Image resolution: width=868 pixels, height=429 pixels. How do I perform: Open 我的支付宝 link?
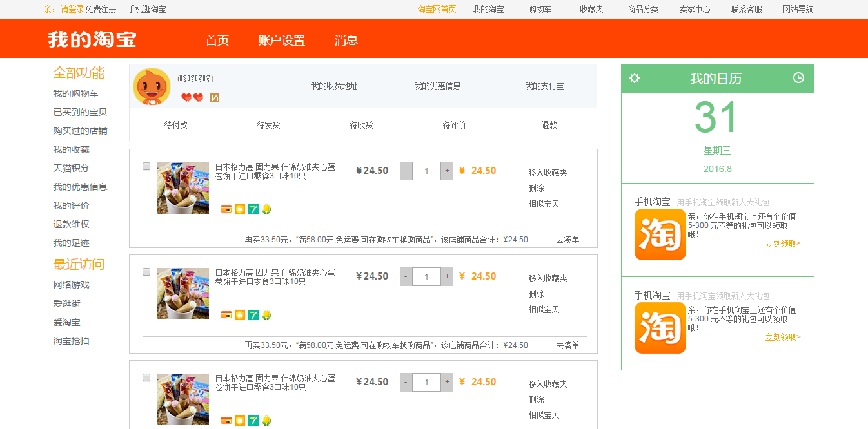(x=544, y=86)
